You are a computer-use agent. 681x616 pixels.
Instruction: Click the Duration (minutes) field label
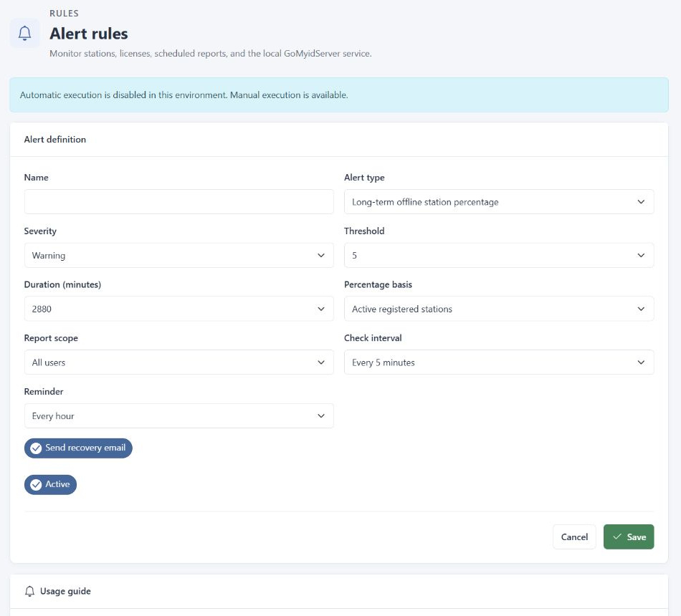[x=62, y=284]
